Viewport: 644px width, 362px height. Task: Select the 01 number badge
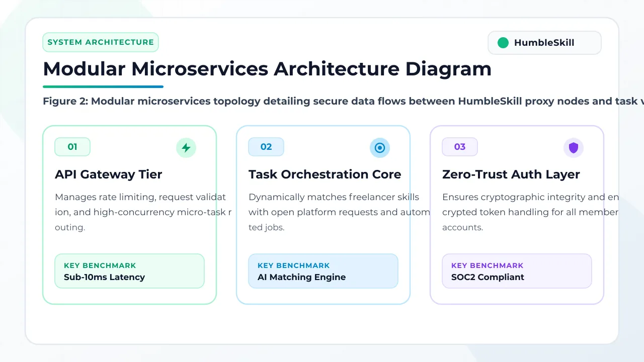pyautogui.click(x=72, y=147)
